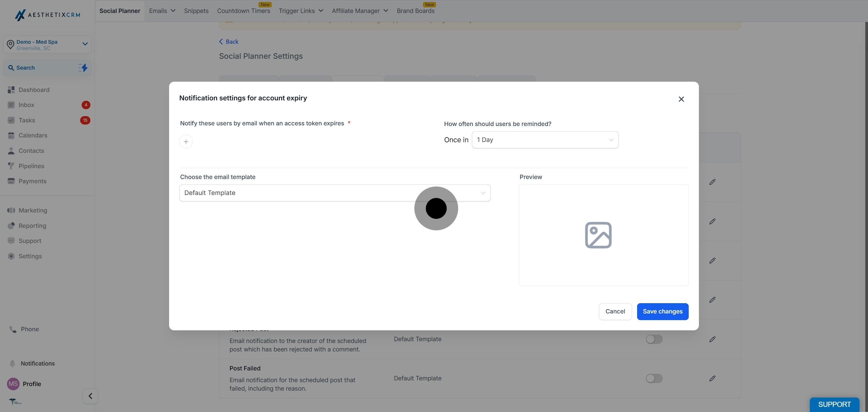
Task: Click the MS profile avatar
Action: tap(13, 384)
